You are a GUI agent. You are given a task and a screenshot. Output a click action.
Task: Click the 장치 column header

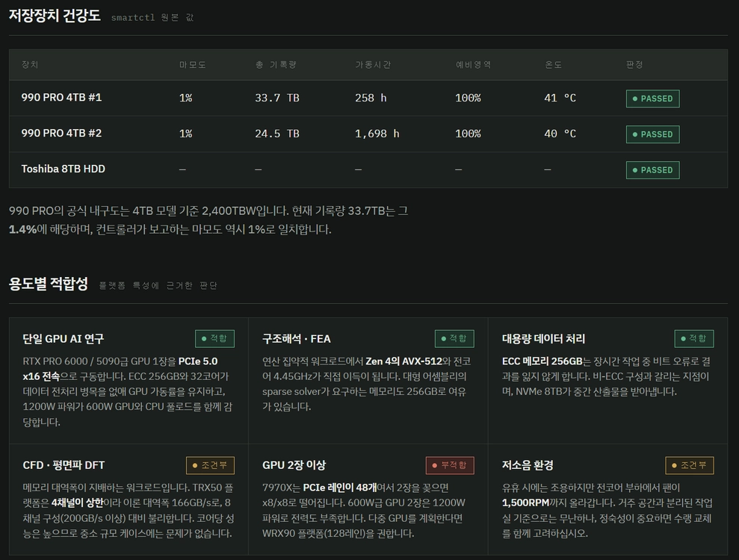click(x=30, y=64)
